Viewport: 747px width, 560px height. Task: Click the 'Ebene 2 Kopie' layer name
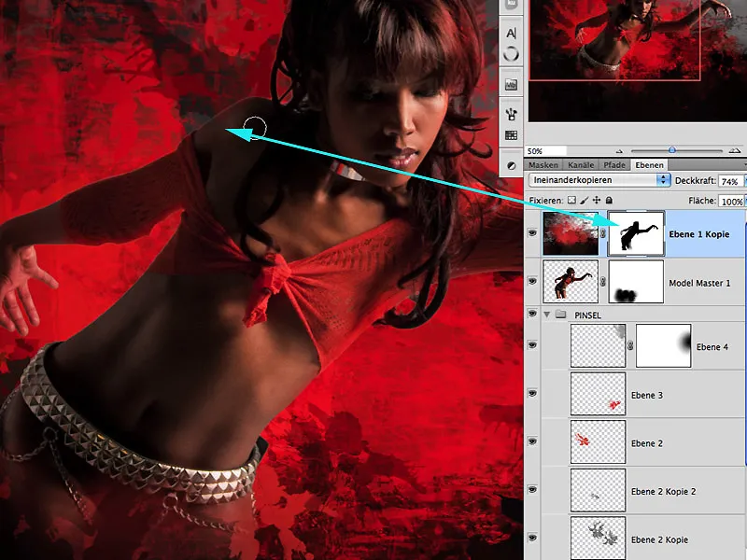click(x=659, y=539)
